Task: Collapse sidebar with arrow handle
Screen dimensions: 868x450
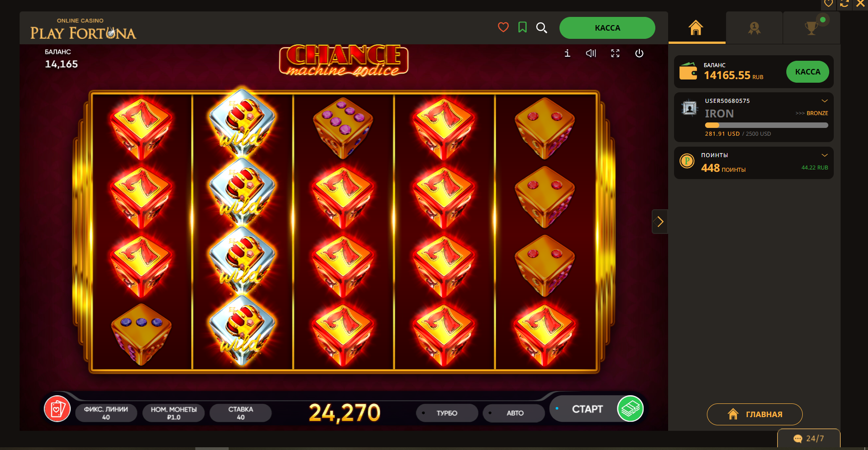Action: tap(660, 222)
